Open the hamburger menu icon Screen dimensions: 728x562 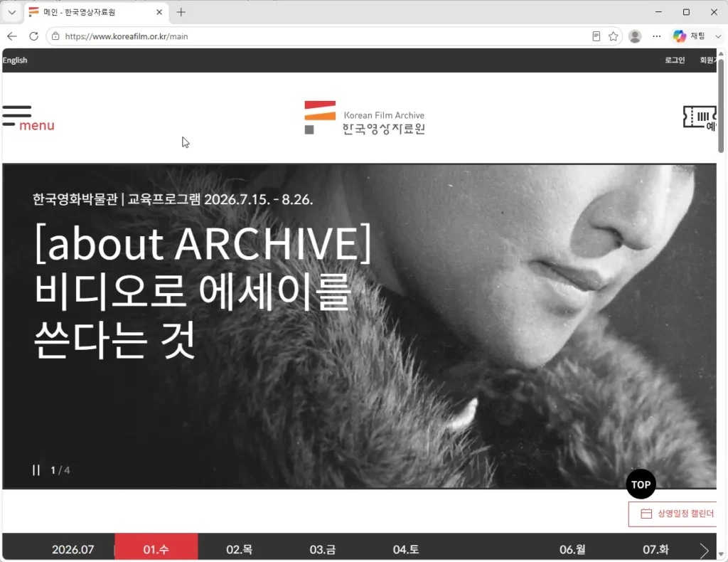pyautogui.click(x=28, y=118)
